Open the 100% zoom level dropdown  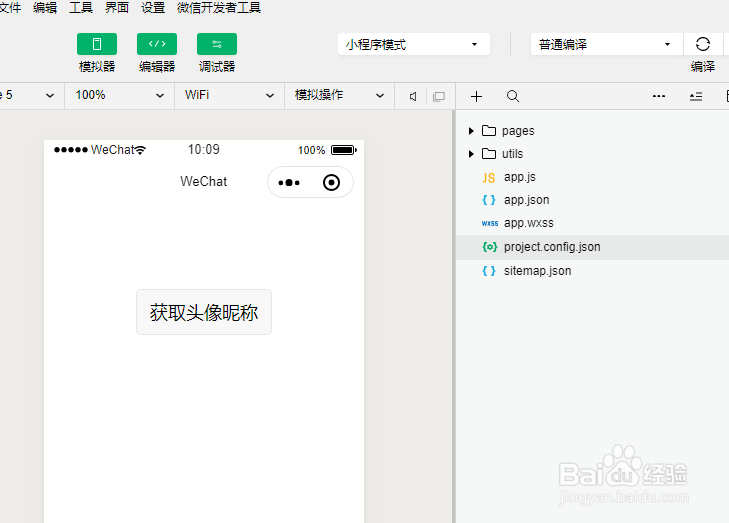[119, 95]
